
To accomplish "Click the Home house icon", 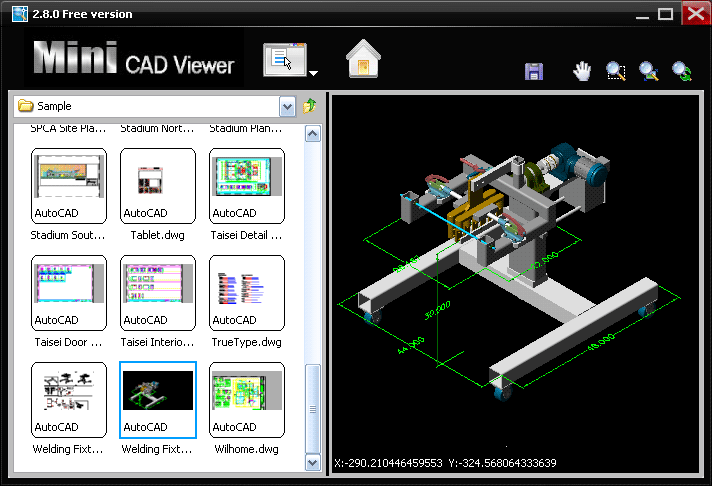I will (363, 59).
